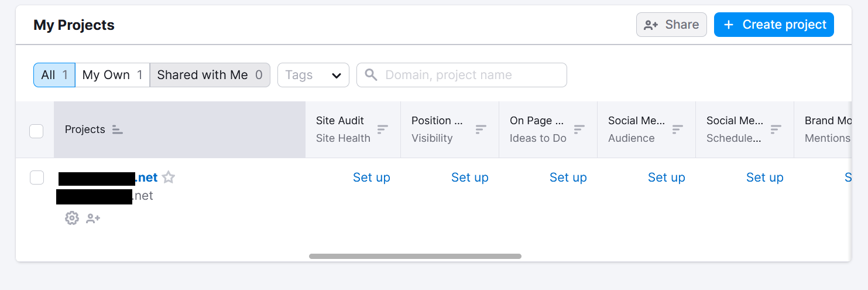
Task: Sort by Site Audit column icon
Action: click(x=383, y=129)
